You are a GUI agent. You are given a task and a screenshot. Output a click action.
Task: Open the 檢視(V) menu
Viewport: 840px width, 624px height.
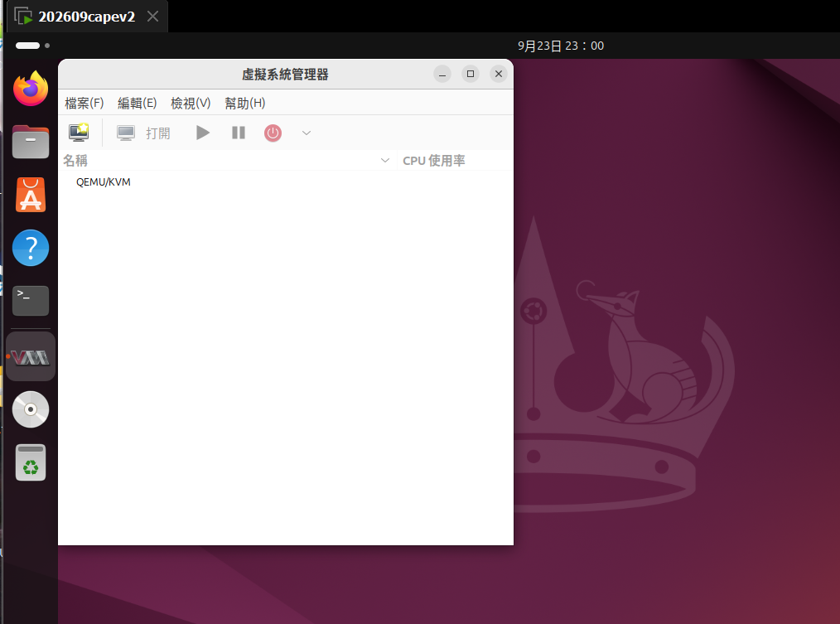click(191, 103)
